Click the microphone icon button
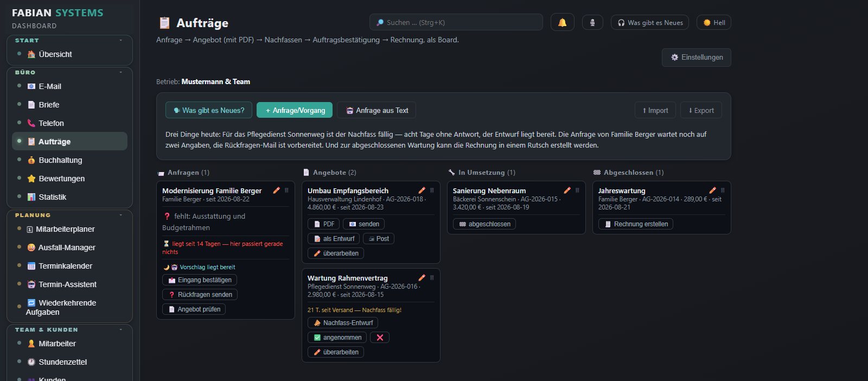Screen dimensions: 868x381 (x=592, y=22)
